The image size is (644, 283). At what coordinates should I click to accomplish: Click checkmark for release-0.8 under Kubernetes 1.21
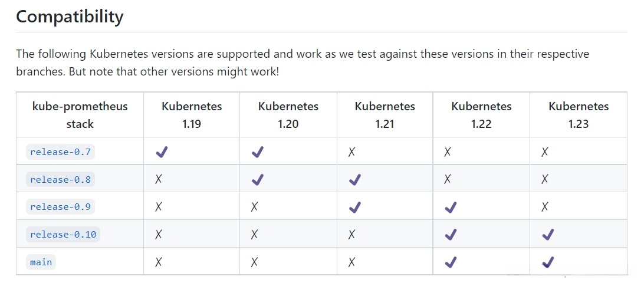click(x=354, y=180)
